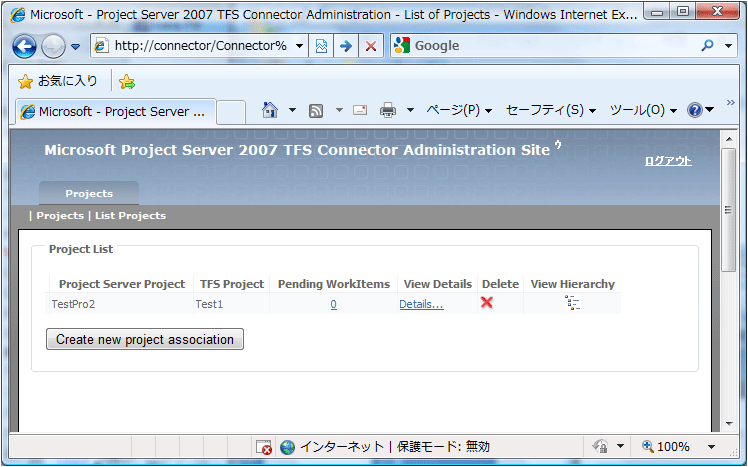Open the ツール(O) menu

(644, 111)
